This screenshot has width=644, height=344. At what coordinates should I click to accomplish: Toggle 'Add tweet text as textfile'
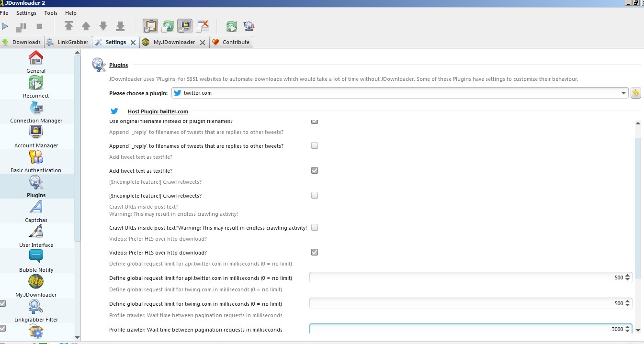[x=315, y=170]
